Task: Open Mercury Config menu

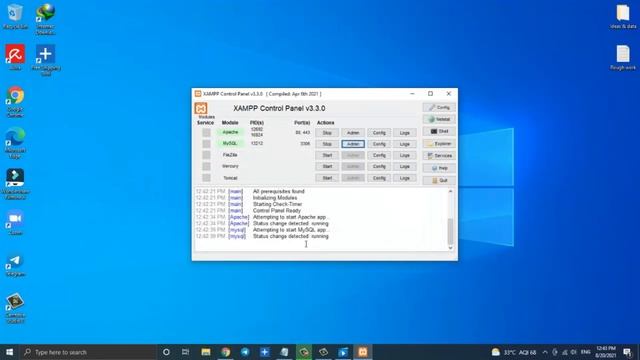Action: coord(379,167)
